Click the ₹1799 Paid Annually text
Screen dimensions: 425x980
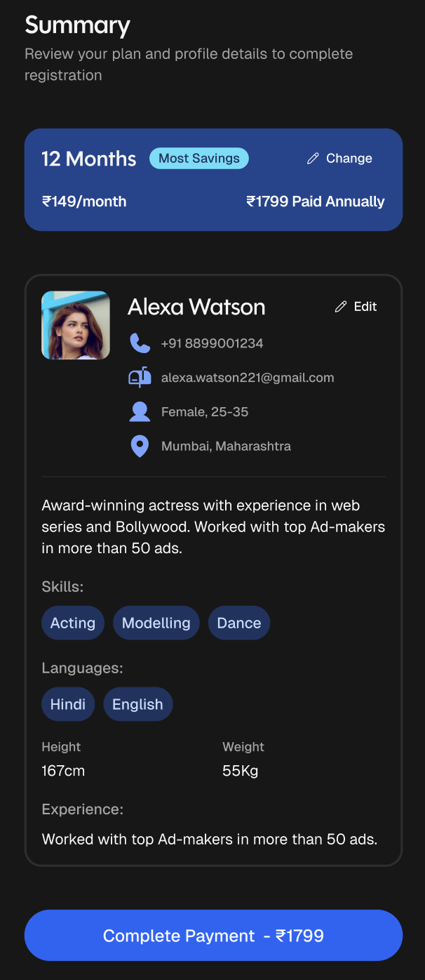(316, 201)
